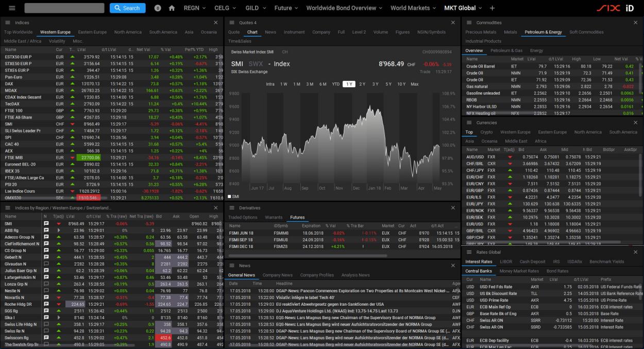
Task: Open the Indices by Region panel menu icon
Action: click(x=8, y=208)
